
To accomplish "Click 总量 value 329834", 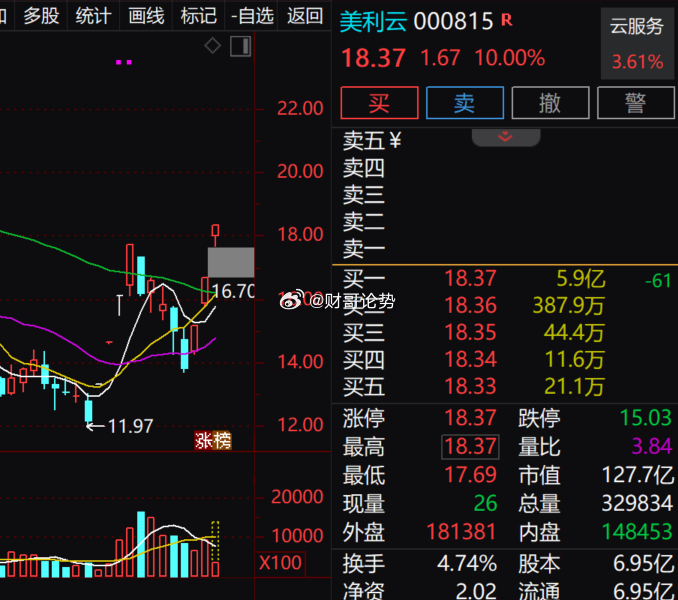I will (x=637, y=504).
